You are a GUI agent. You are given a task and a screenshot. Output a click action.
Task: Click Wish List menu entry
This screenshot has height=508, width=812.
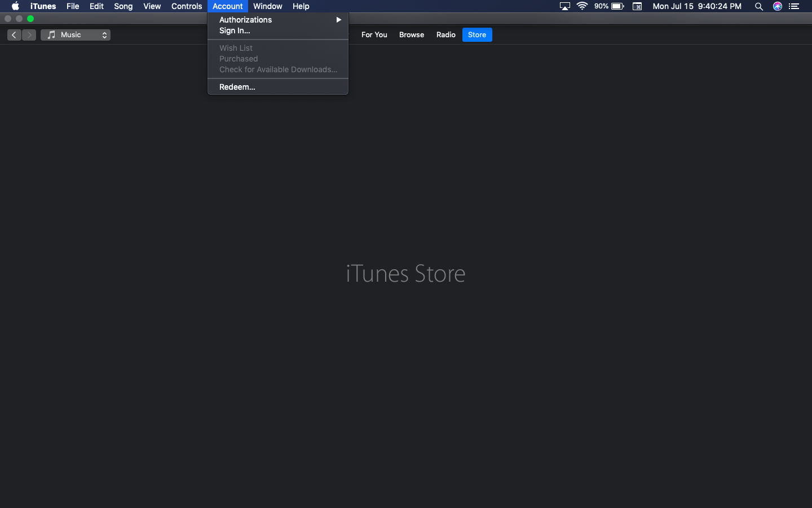(278, 48)
